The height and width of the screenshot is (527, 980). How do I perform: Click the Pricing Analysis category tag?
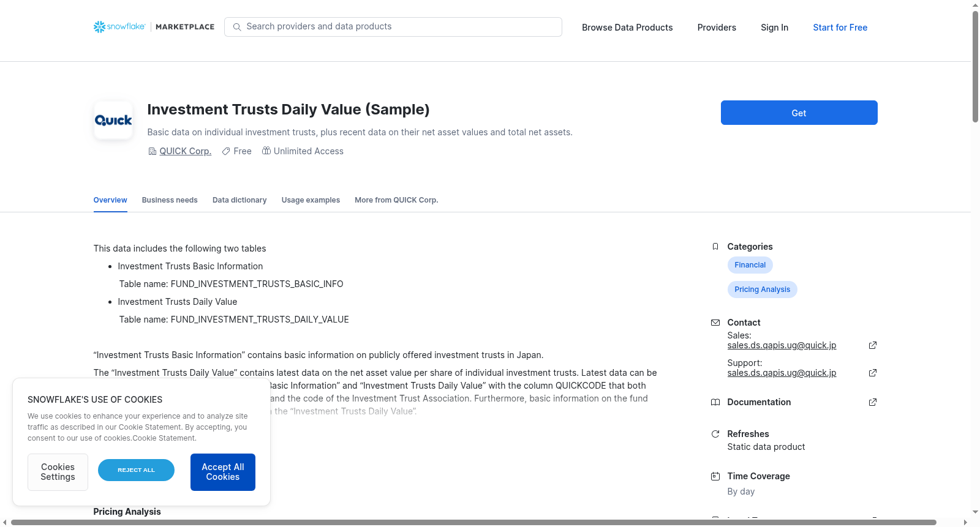[x=762, y=290]
